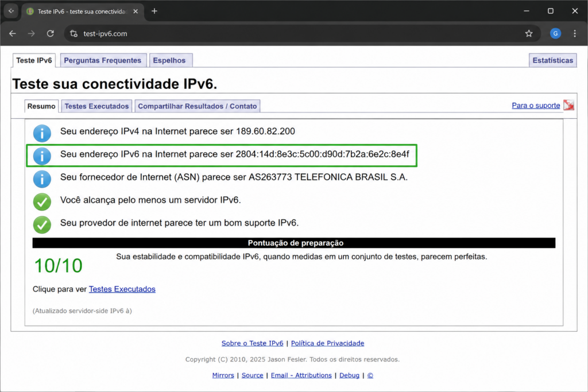Go back to the previous page
588x392 pixels.
coord(13,34)
